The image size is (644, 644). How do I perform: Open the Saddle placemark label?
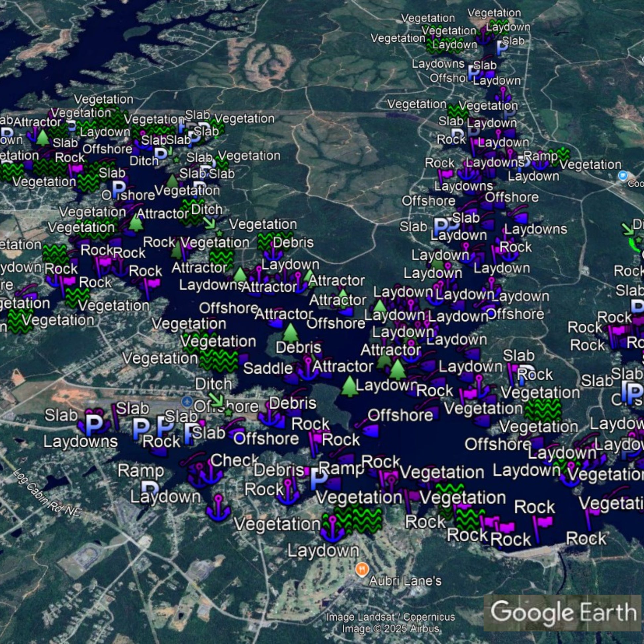click(x=268, y=368)
